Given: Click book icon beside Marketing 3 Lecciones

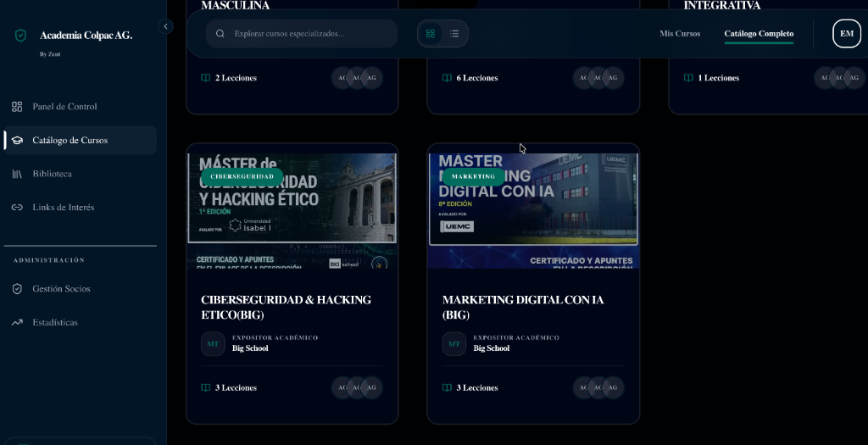Looking at the screenshot, I should click(447, 387).
